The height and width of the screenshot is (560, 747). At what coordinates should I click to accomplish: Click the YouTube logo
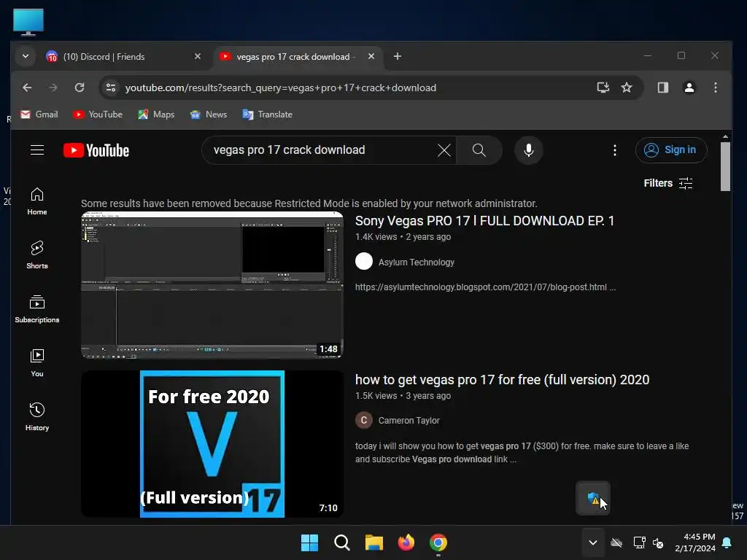tap(96, 150)
